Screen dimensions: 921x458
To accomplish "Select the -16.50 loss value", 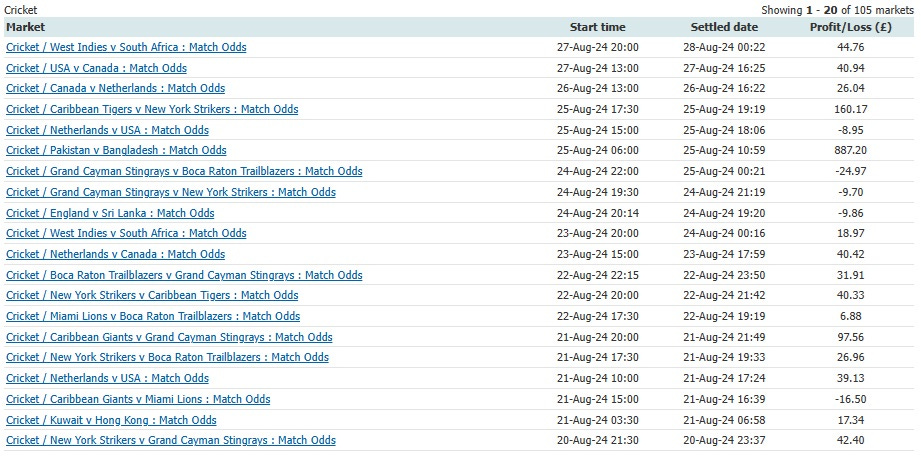I will pyautogui.click(x=851, y=399).
